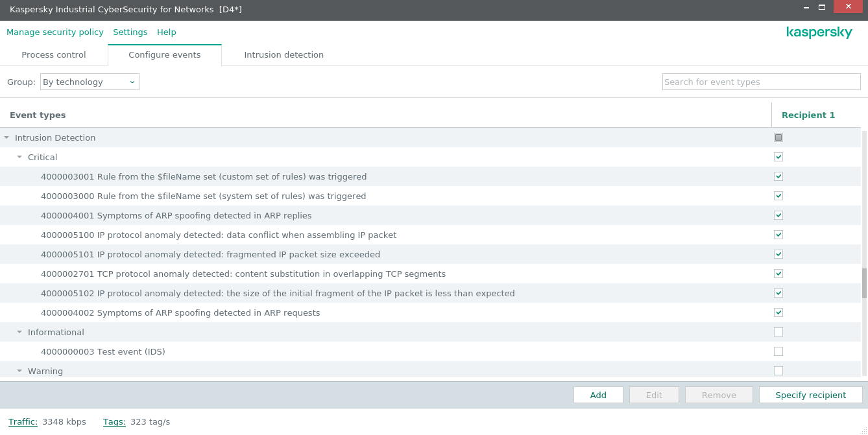Click the Kaspersky logo
Image resolution: width=868 pixels, height=435 pixels.
[819, 32]
